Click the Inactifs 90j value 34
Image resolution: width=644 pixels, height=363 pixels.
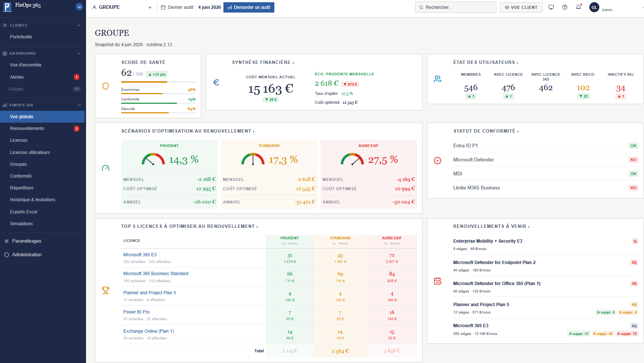click(x=620, y=89)
